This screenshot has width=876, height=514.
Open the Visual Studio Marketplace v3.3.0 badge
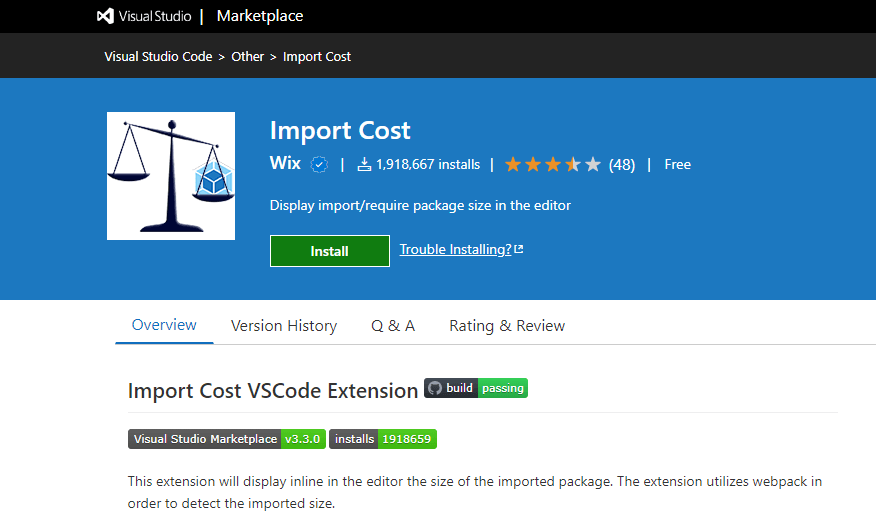[226, 439]
